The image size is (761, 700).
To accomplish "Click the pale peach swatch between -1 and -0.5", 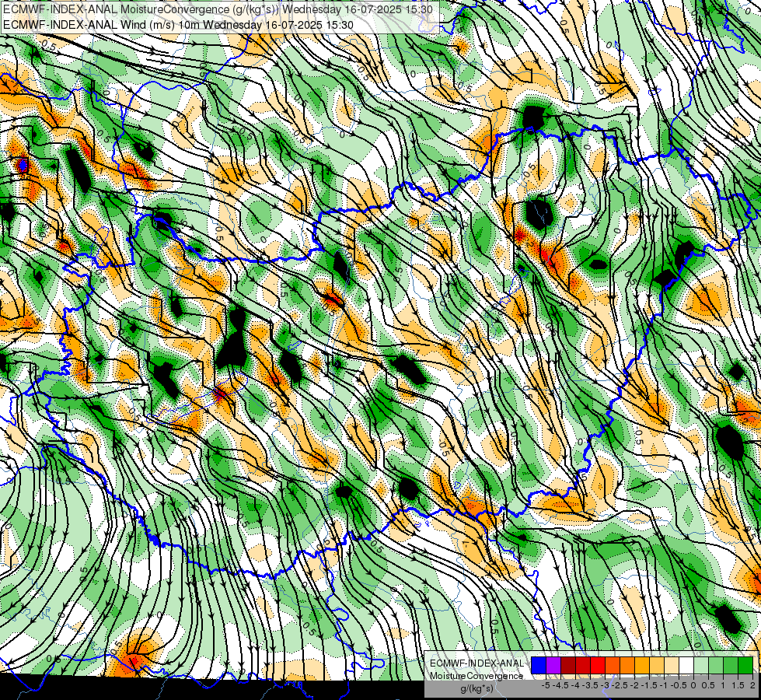I will point(672,666).
